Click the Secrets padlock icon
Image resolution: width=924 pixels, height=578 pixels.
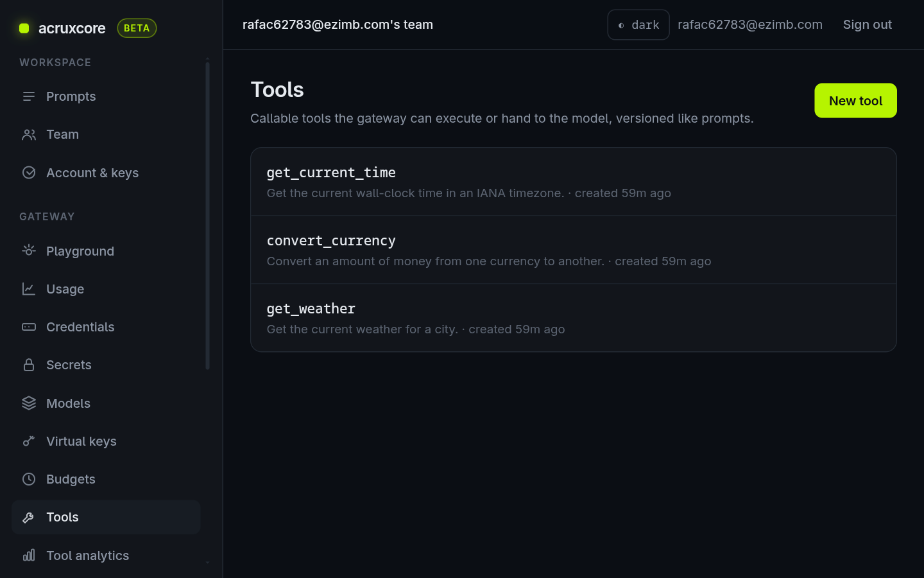click(29, 365)
